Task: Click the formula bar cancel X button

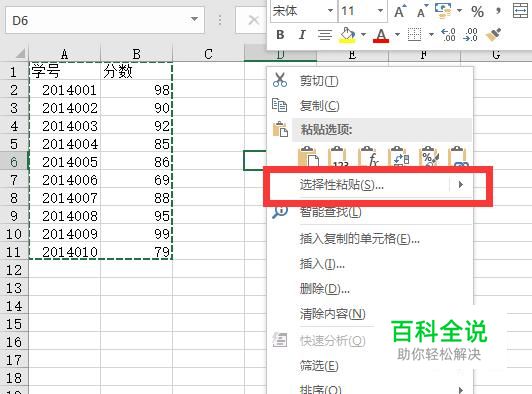Action: 253,20
